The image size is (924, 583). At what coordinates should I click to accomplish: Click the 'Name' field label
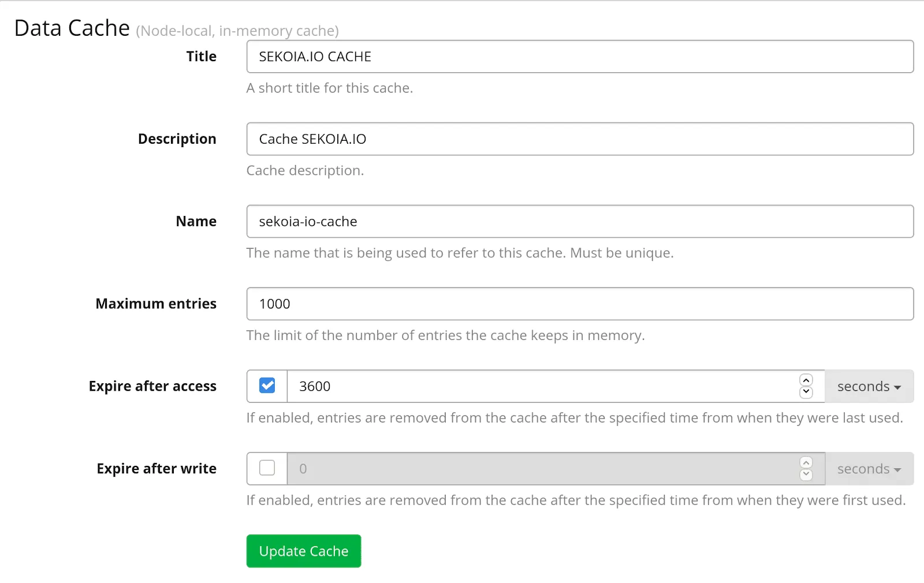(x=196, y=222)
